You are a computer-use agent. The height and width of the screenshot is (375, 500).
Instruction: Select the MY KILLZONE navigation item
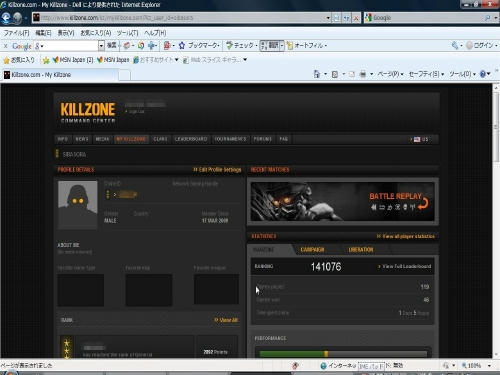click(131, 139)
